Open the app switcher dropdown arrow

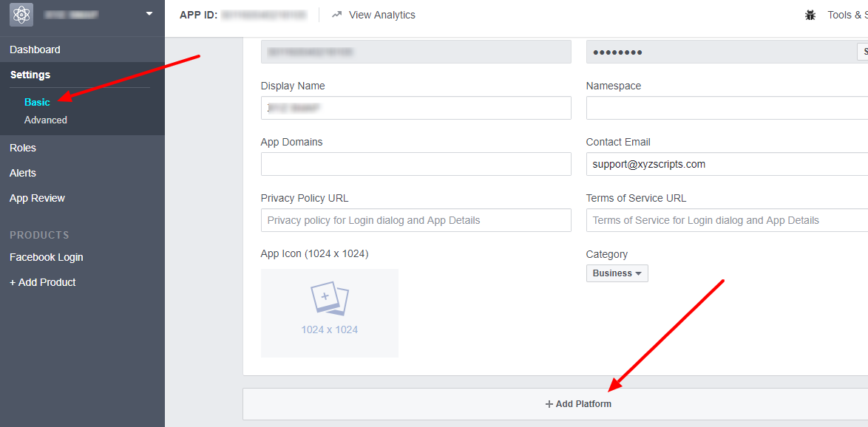(149, 13)
